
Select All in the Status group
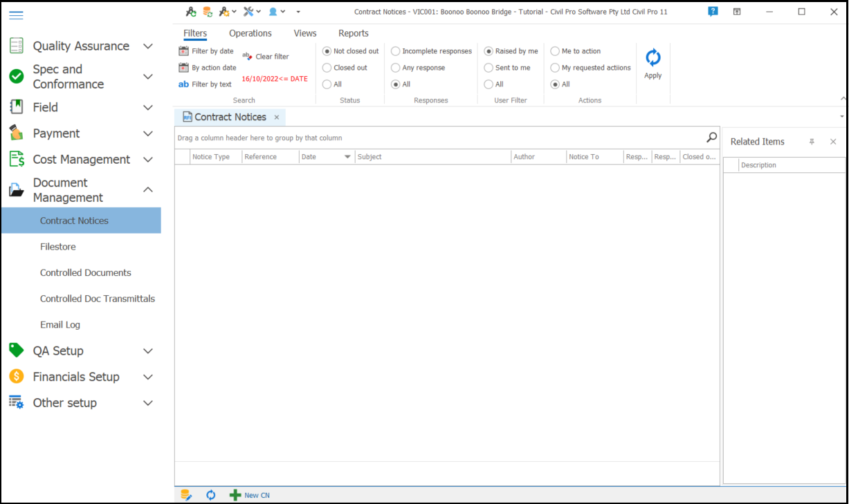(332, 84)
